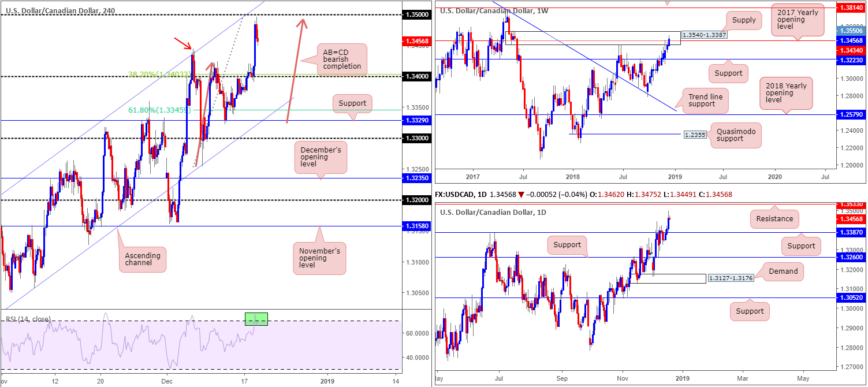Select the blue 1.33290 support price label
The image size is (868, 387).
[416, 120]
